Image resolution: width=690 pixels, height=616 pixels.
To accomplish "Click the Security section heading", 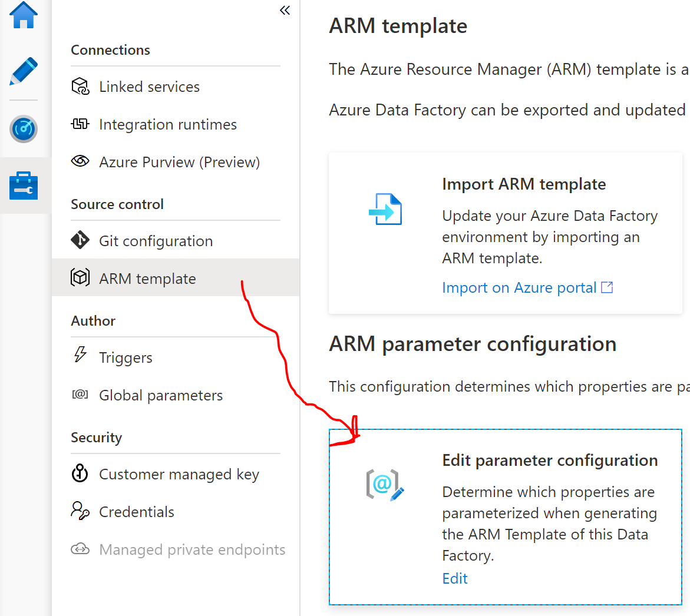I will tap(97, 438).
